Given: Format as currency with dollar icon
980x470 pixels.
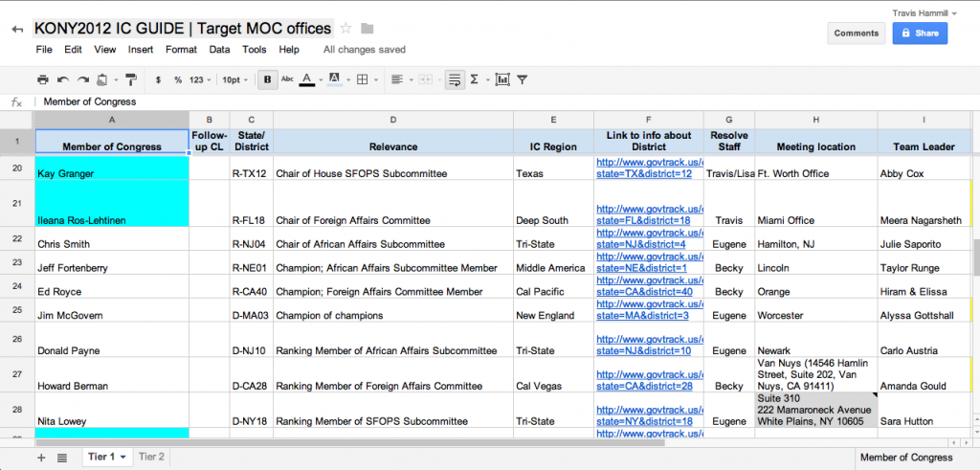Looking at the screenshot, I should coord(158,80).
